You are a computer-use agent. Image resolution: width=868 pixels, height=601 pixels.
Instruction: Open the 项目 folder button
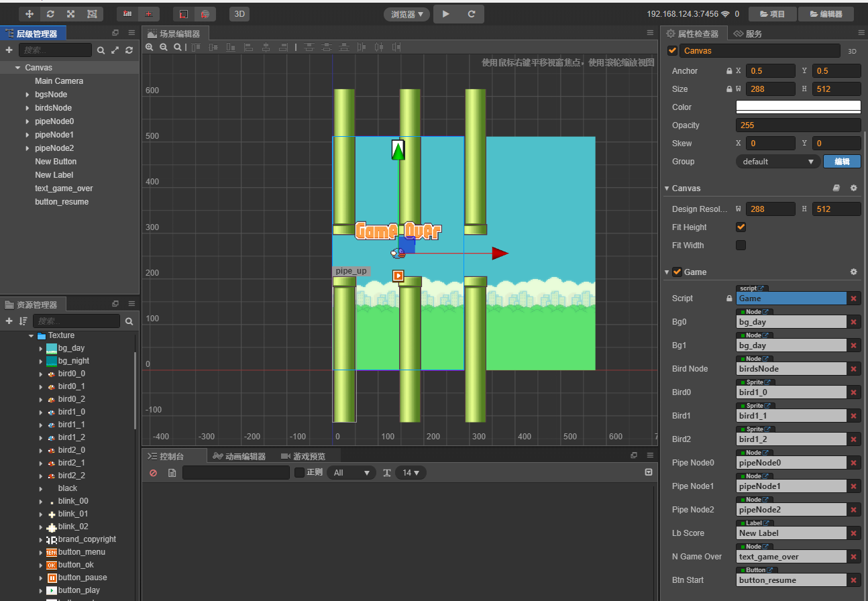coord(772,13)
